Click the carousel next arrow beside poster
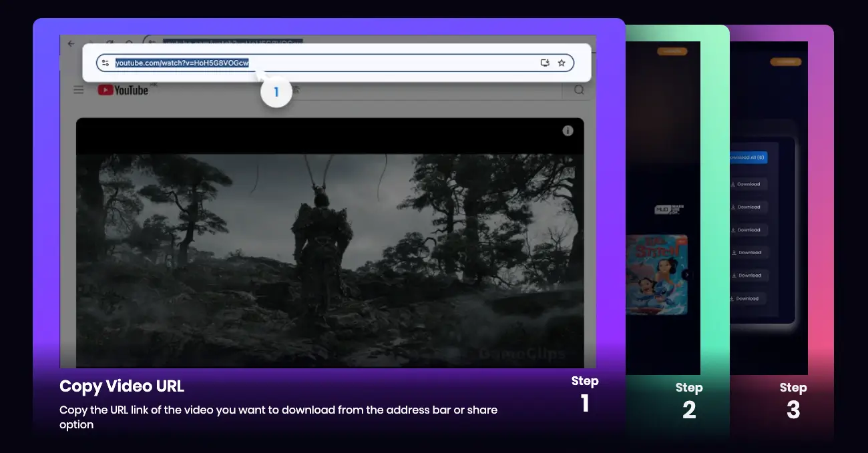The height and width of the screenshot is (453, 868). [686, 275]
